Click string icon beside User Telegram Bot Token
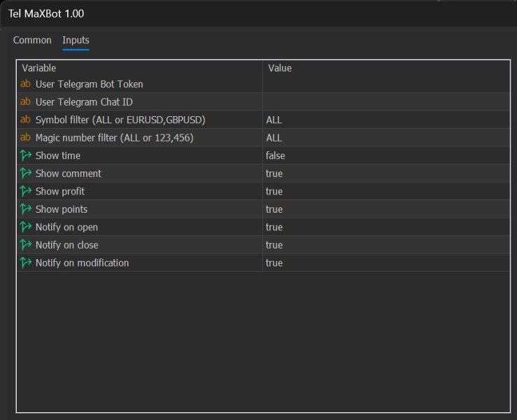Viewport: 517px width, 420px height. tap(25, 84)
